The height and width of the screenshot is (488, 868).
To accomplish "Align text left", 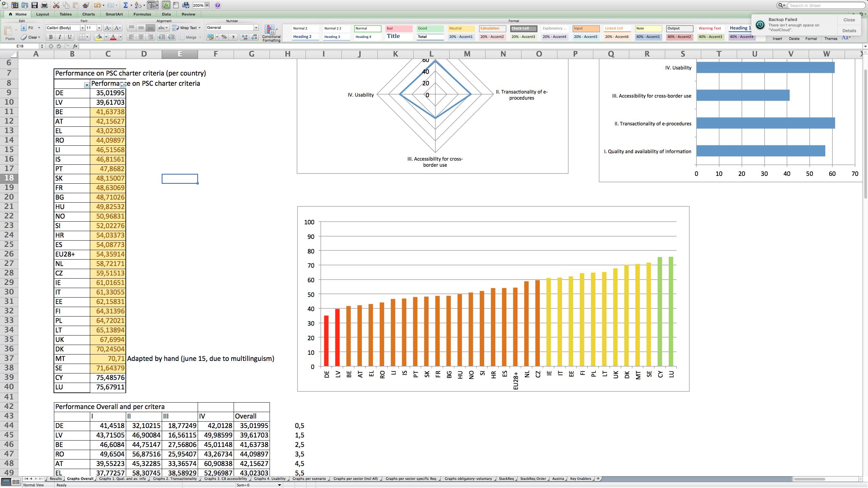I will click(x=132, y=37).
